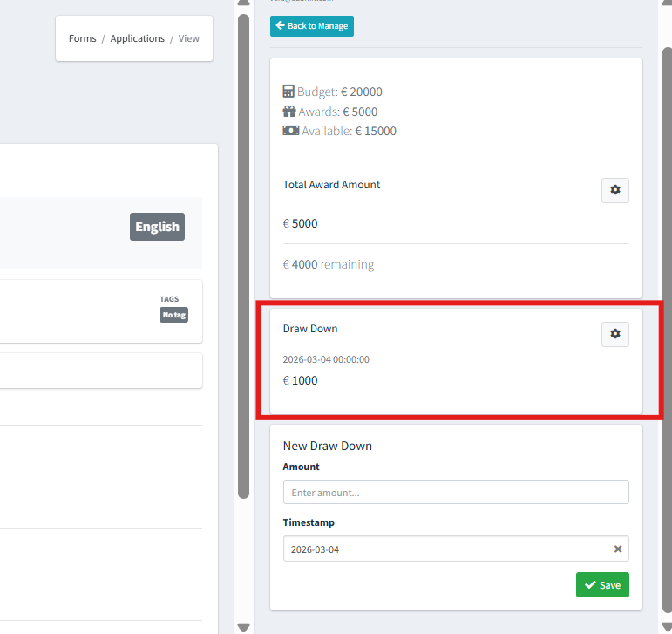Screen dimensions: 672x634
Task: Click the down arrow of the middle scrollbar
Action: pyautogui.click(x=243, y=626)
